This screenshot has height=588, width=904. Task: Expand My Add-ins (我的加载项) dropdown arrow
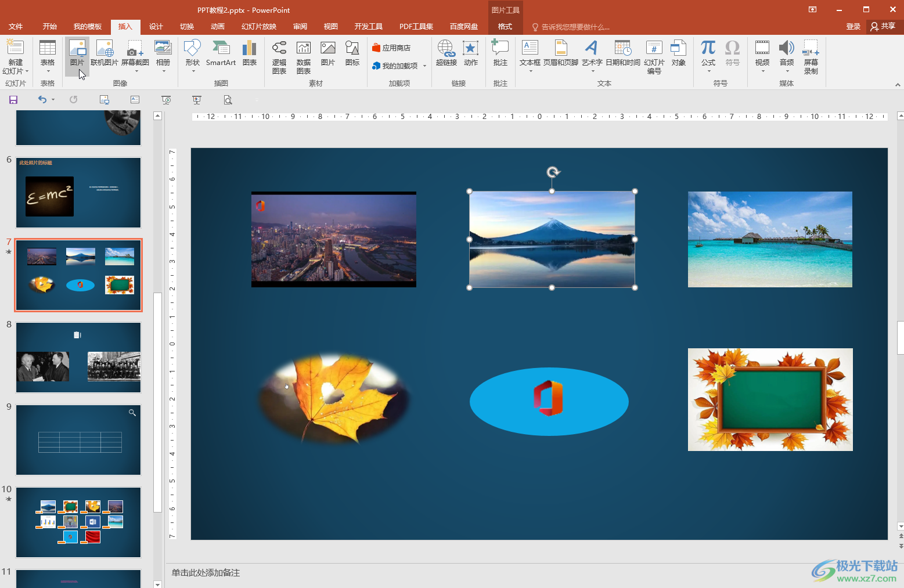click(x=424, y=66)
